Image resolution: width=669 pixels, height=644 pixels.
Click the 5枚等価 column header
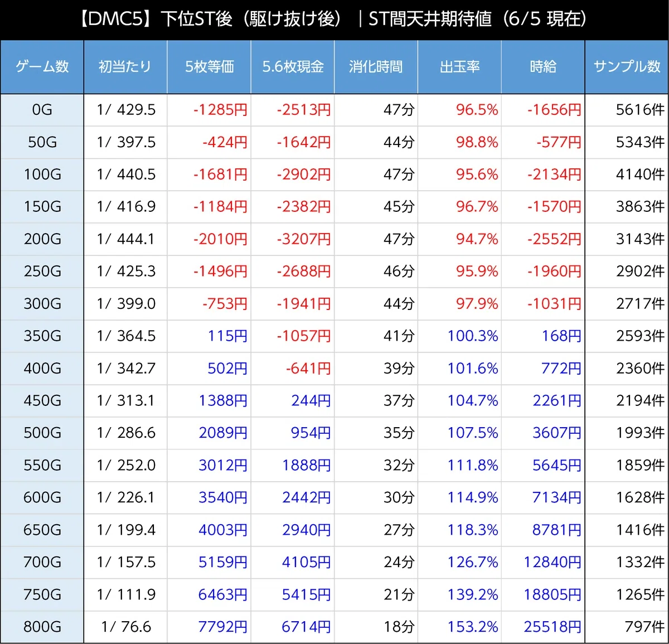point(209,67)
